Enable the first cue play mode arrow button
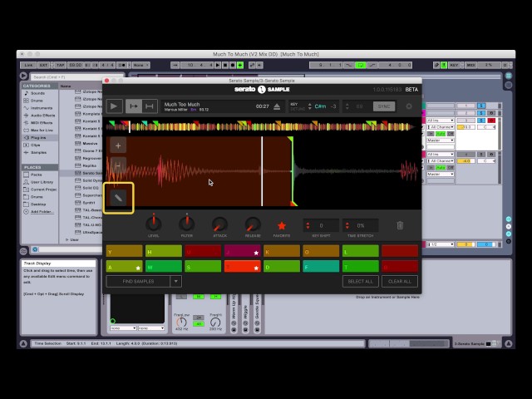This screenshot has height=399, width=532. click(134, 106)
